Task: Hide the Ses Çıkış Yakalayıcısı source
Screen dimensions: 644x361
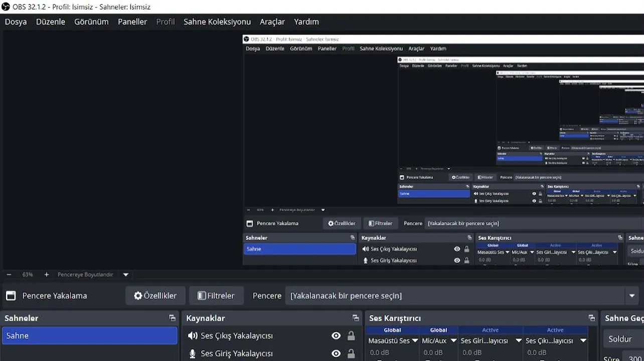Action: [336, 336]
